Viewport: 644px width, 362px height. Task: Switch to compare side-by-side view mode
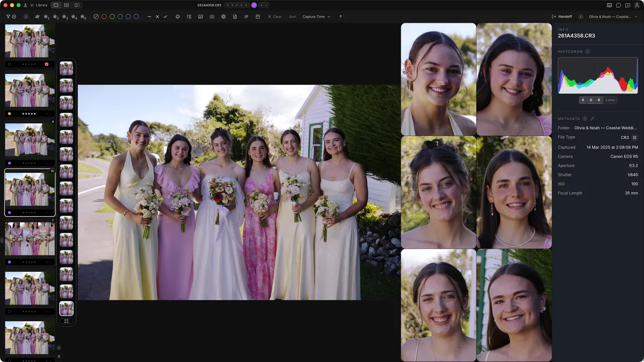(x=77, y=5)
